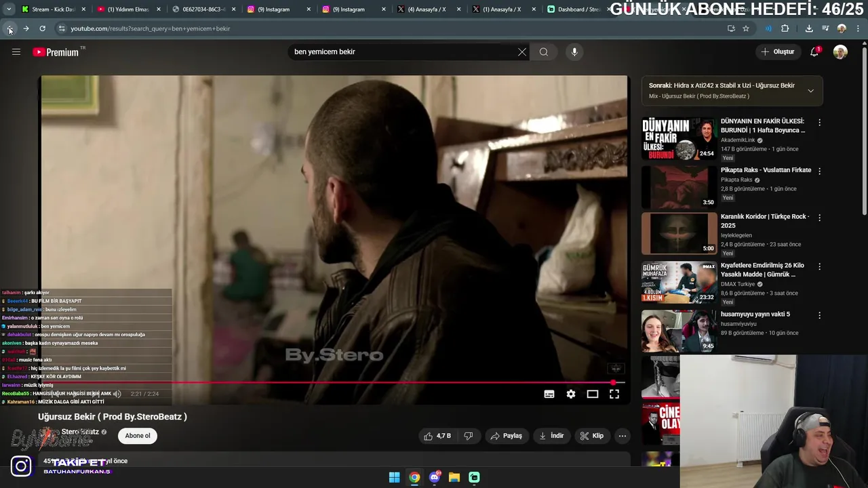Viewport: 868px width, 488px height.
Task: Toggle subtitles on the video player
Action: point(549,394)
